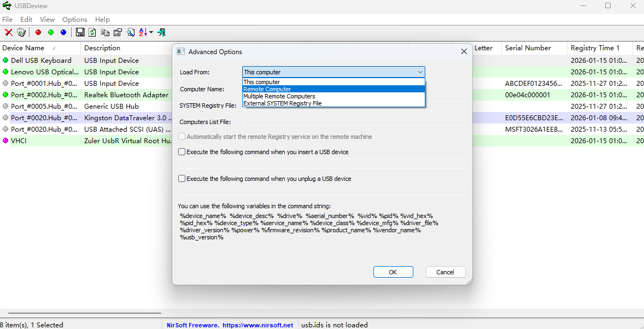Open the Options menu
Viewport: 644px width, 329px height.
(75, 20)
